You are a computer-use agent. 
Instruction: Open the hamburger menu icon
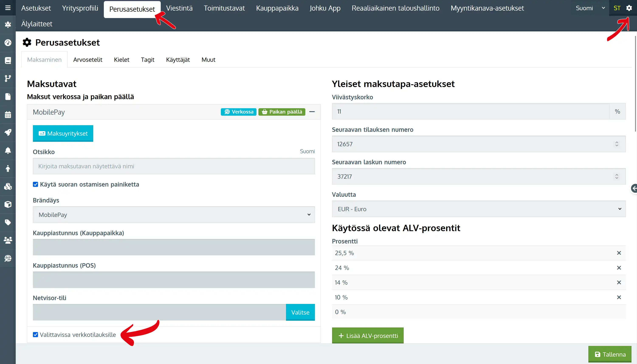(x=8, y=8)
